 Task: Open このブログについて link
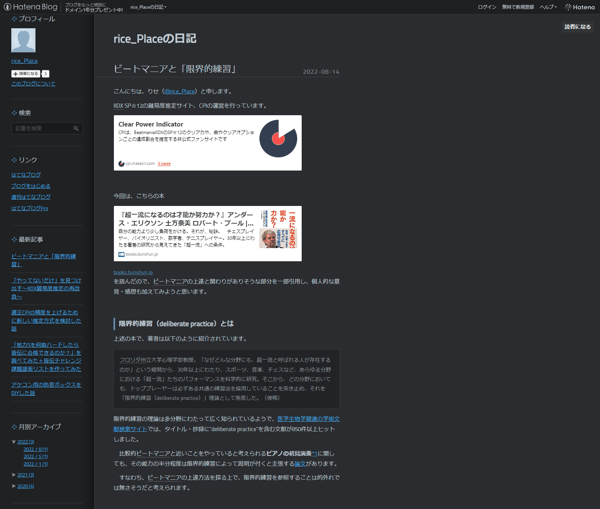click(x=33, y=84)
